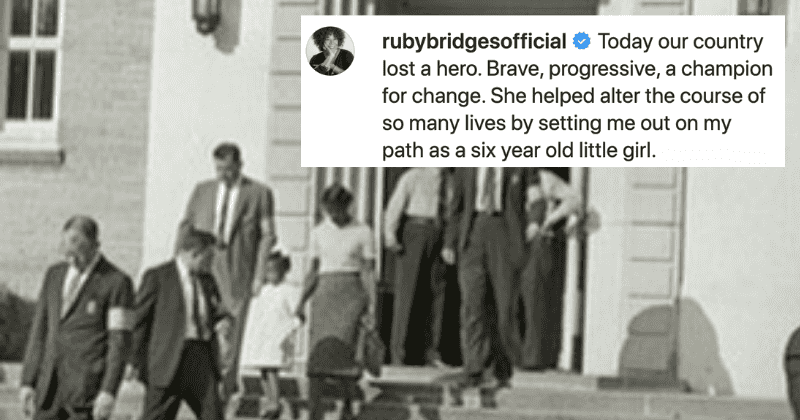Open the rubybridgesofficial profile avatar
Screen dimensions: 800x420
tap(330, 51)
